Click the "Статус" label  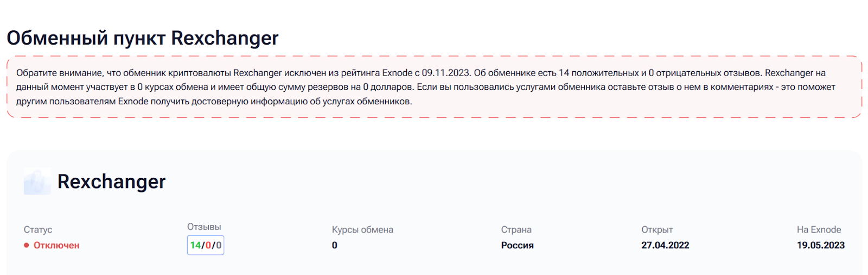pyautogui.click(x=38, y=230)
